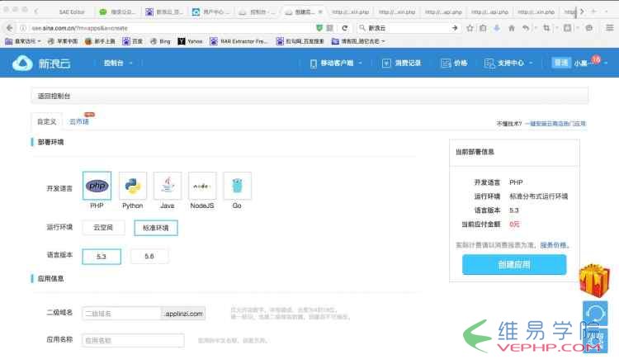Select the Java language icon
Image resolution: width=619 pixels, height=364 pixels.
(x=168, y=186)
